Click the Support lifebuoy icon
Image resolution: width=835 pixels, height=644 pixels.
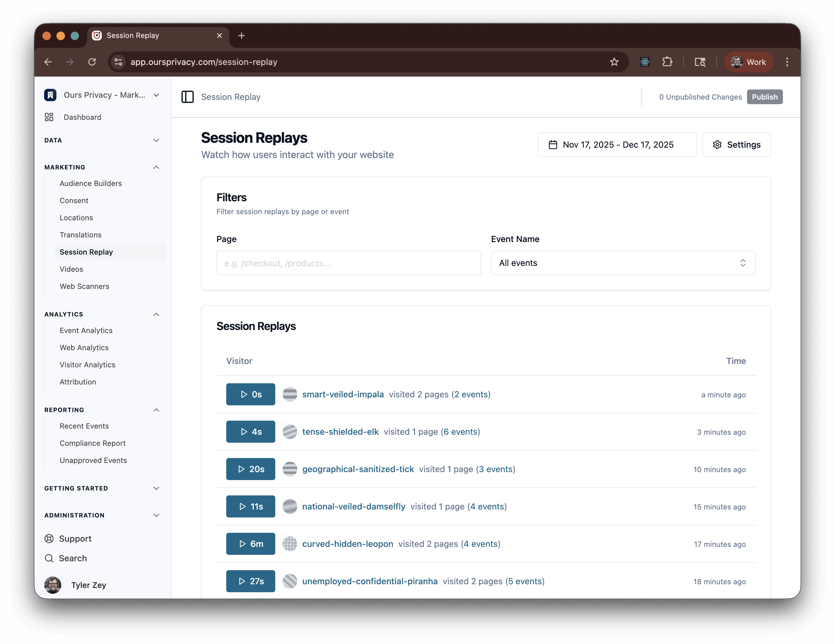(49, 539)
